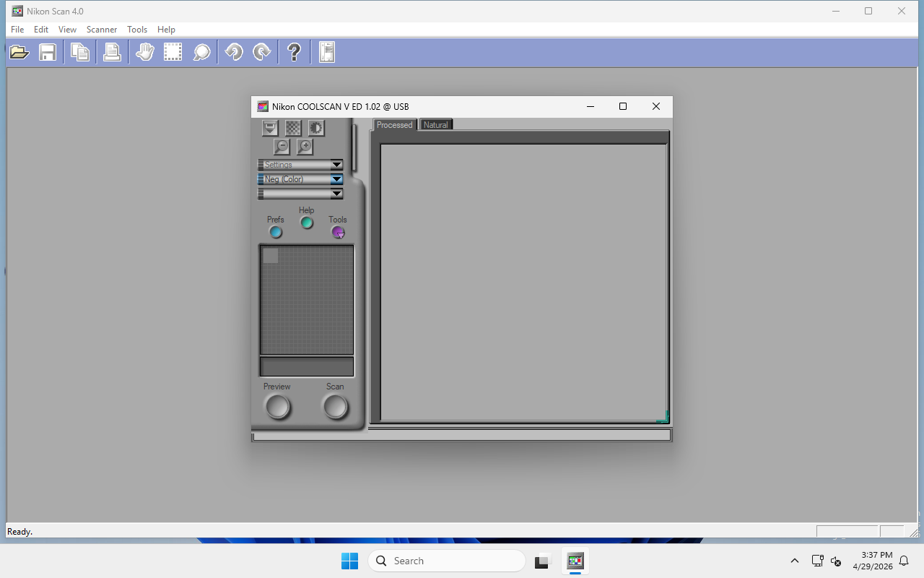Rotate image counterclockwise using the toolbar arrow
The height and width of the screenshot is (578, 924).
click(234, 52)
